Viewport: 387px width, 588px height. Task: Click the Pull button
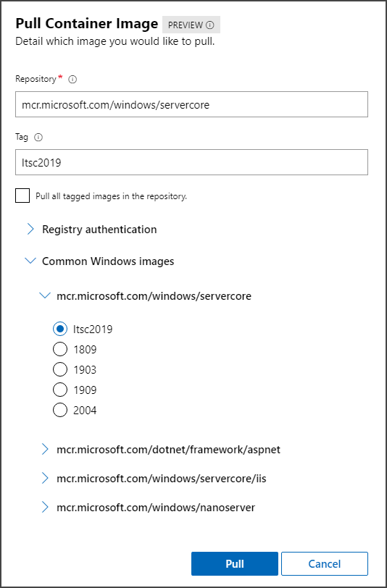pyautogui.click(x=235, y=563)
